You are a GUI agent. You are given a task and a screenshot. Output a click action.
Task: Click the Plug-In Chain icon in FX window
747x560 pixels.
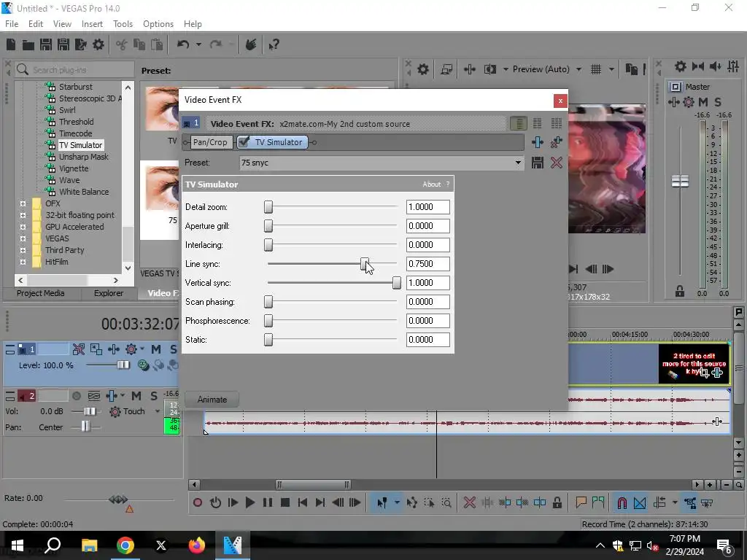tap(538, 142)
